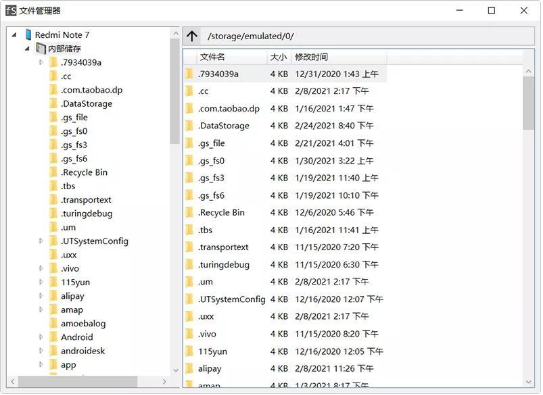Image resolution: width=543 pixels, height=395 pixels.
Task: Click date 1/30/2021 3:22 上午
Action: (334, 161)
